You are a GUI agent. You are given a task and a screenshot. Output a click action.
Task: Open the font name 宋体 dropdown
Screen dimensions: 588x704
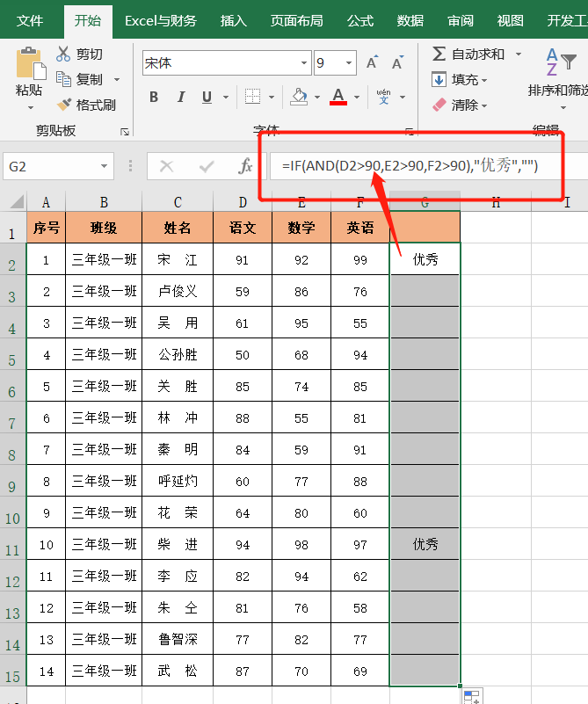pyautogui.click(x=304, y=63)
